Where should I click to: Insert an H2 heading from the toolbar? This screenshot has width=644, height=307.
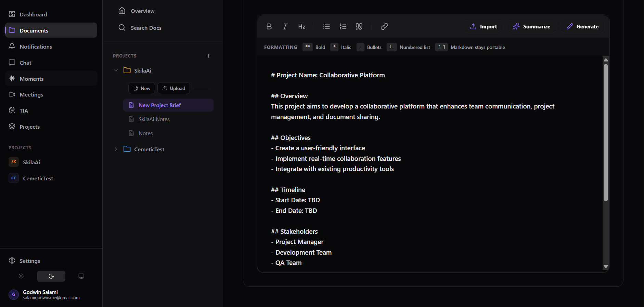[x=301, y=27]
